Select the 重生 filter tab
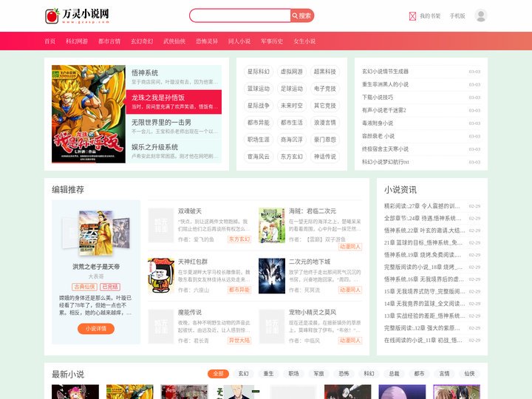Viewport: 532px width, 399px height. (x=268, y=374)
